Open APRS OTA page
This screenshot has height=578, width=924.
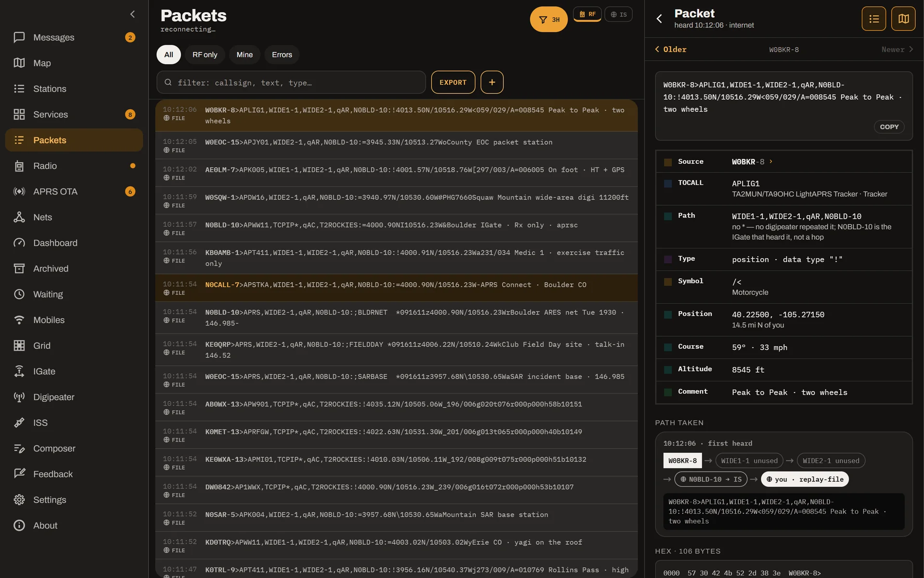(x=74, y=192)
